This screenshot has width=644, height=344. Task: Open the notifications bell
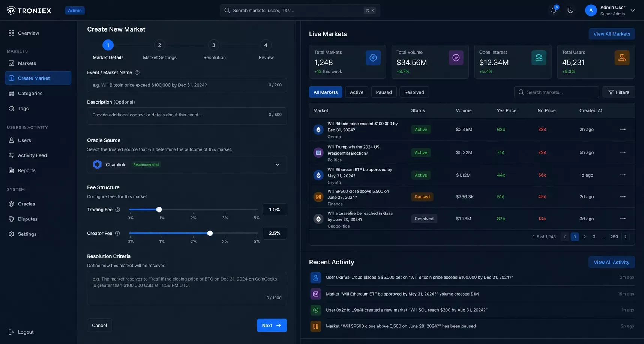coord(554,10)
